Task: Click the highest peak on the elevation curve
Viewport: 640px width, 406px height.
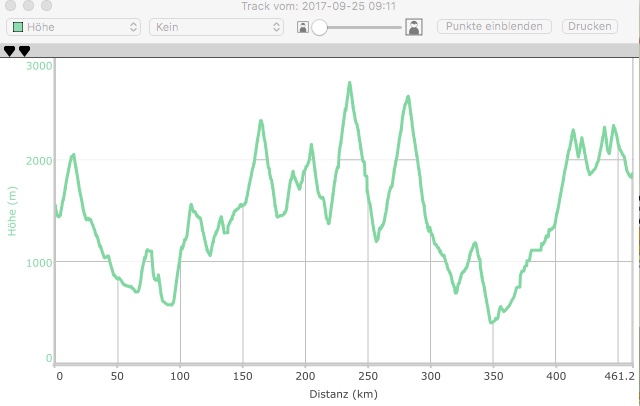Action: pyautogui.click(x=350, y=83)
